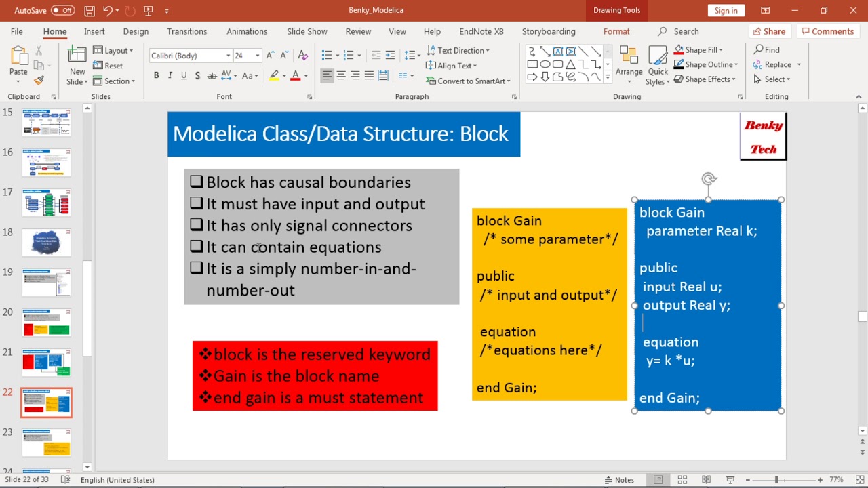
Task: Open the font size 24 dropdown
Action: (257, 56)
